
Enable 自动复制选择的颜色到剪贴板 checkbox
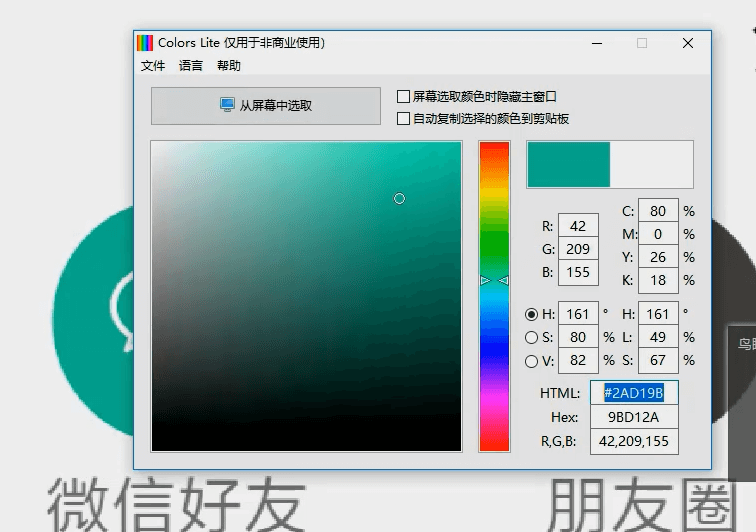[403, 119]
